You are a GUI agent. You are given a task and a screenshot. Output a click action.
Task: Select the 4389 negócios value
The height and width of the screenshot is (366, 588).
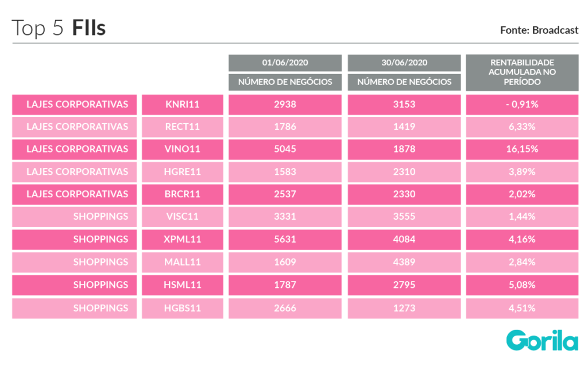(x=404, y=262)
